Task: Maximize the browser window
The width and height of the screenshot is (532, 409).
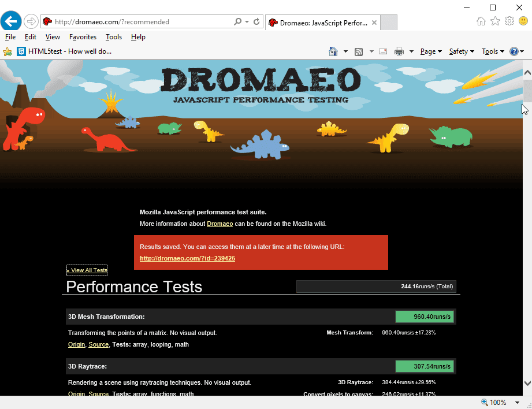Action: [x=493, y=8]
